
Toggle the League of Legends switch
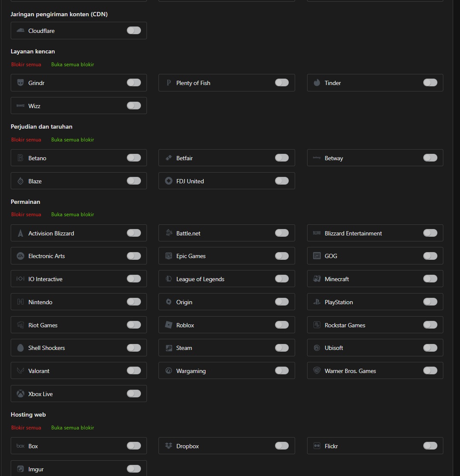[x=282, y=279]
